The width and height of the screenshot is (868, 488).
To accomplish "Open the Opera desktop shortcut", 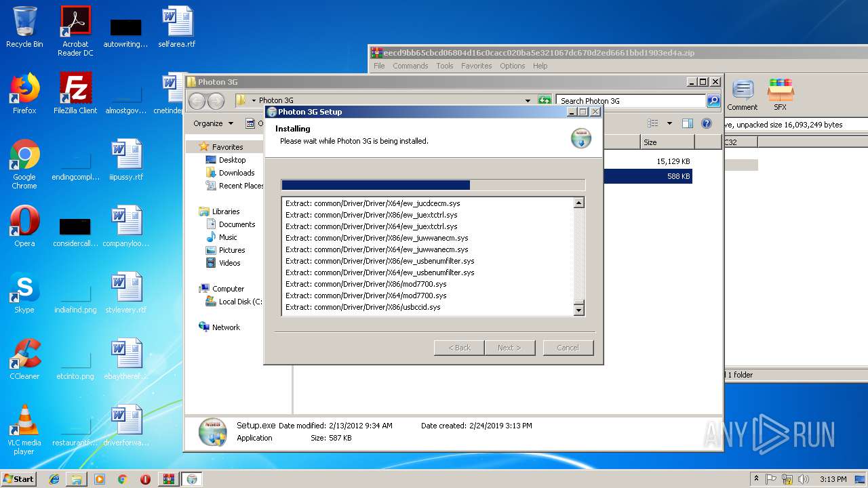I will tap(24, 226).
